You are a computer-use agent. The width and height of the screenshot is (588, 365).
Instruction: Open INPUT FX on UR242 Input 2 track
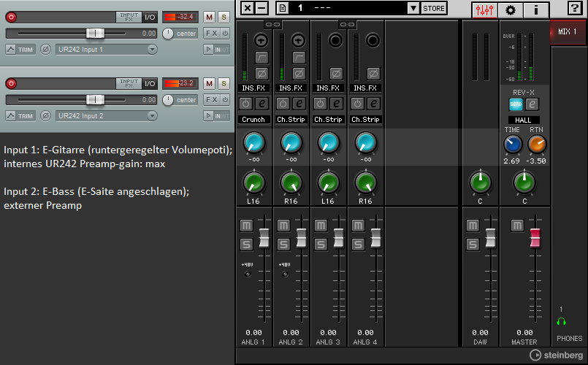129,83
